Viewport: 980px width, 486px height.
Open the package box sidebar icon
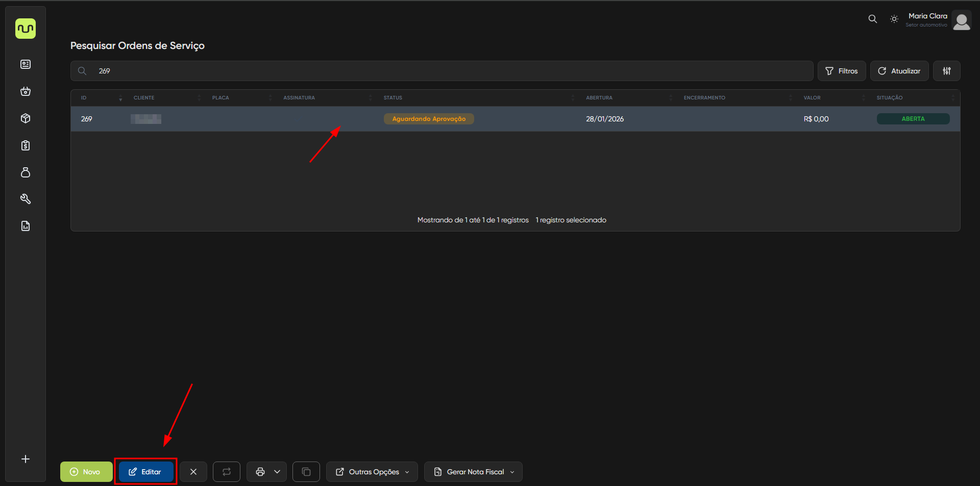[26, 118]
